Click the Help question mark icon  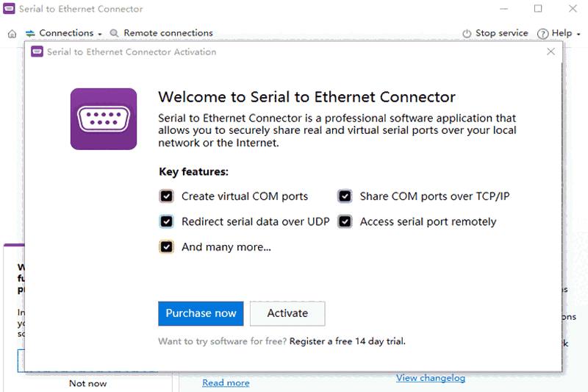pos(543,34)
